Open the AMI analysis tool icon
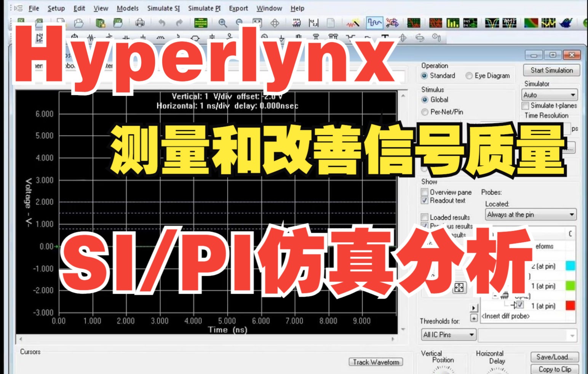The height and width of the screenshot is (374, 588). pos(509,23)
